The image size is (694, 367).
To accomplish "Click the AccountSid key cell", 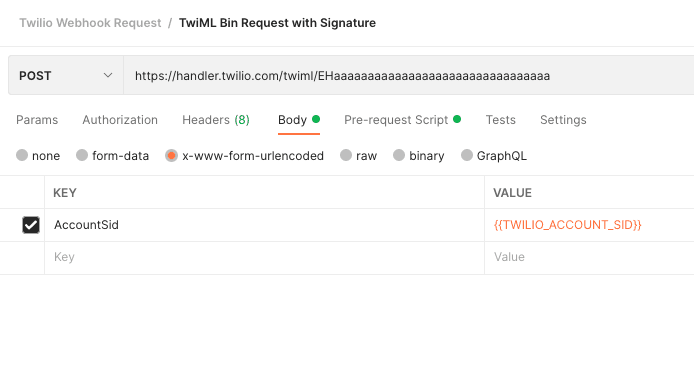I will 264,225.
